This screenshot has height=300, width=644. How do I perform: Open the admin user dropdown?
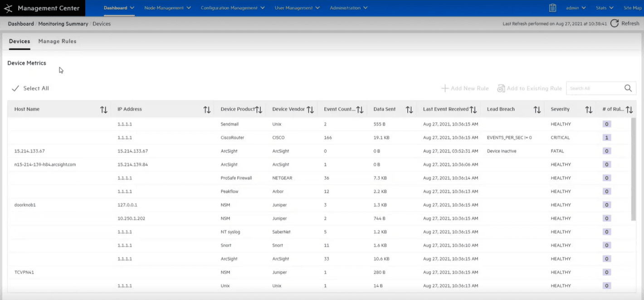tap(576, 8)
